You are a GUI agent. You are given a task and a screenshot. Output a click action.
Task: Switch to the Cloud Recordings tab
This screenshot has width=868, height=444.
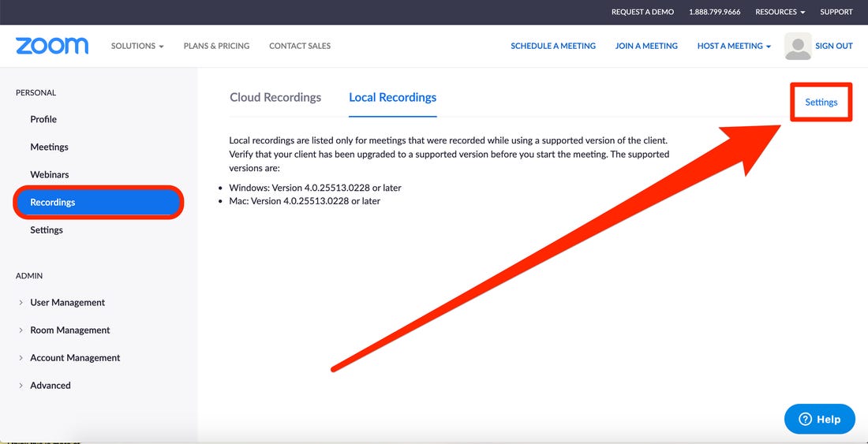coord(275,97)
